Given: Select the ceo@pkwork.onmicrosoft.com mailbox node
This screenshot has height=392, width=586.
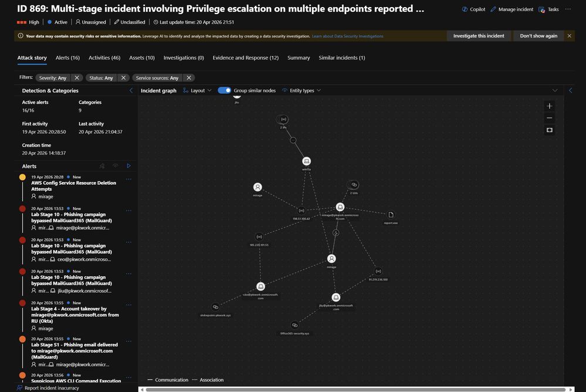Looking at the screenshot, I should 260,286.
